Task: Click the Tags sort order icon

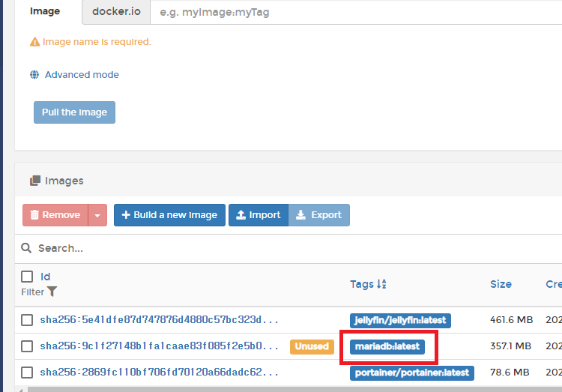Action: pyautogui.click(x=381, y=284)
